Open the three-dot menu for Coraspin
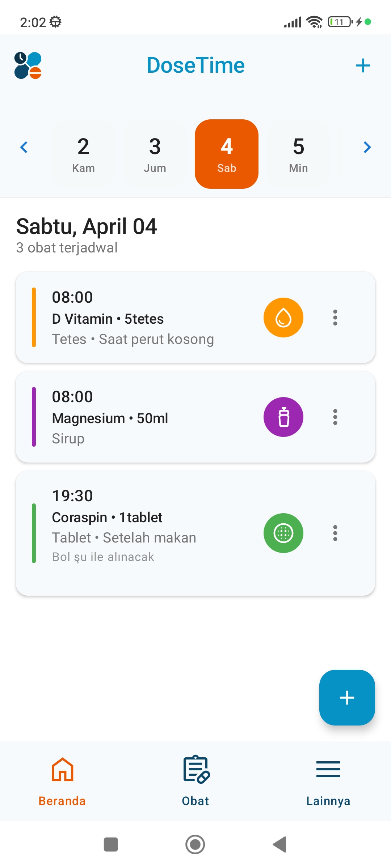 [x=335, y=533]
